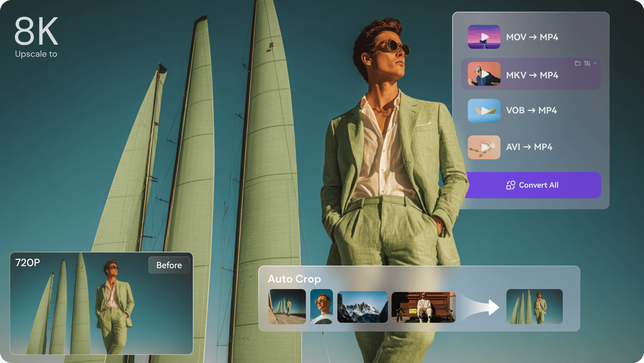644x363 pixels.
Task: Click the Before label button
Action: [x=169, y=265]
